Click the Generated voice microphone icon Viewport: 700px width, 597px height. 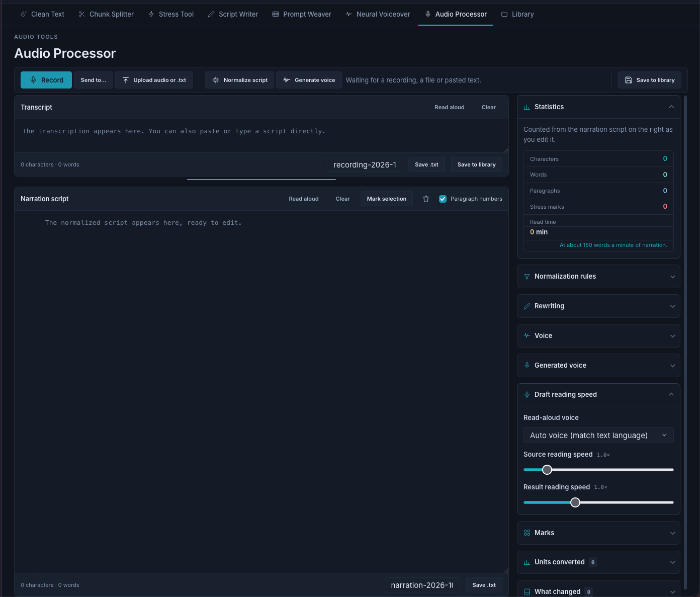527,365
